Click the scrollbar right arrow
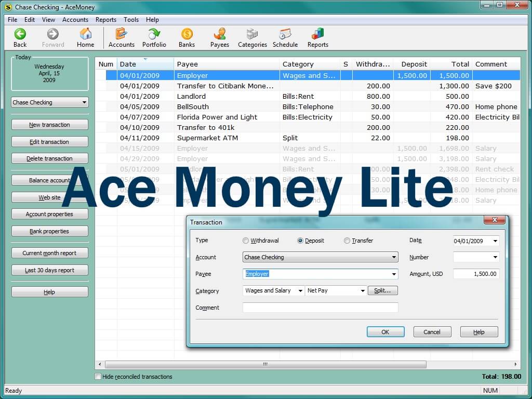Image resolution: width=532 pixels, height=399 pixels. pos(516,364)
